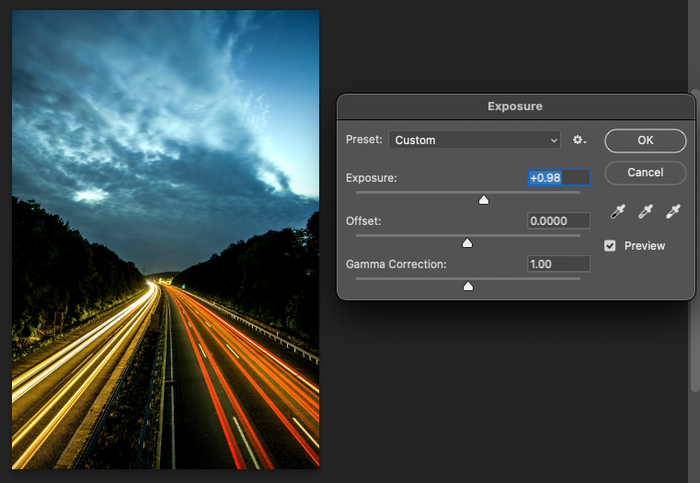700x483 pixels.
Task: Click the Exposure: label
Action: click(371, 178)
